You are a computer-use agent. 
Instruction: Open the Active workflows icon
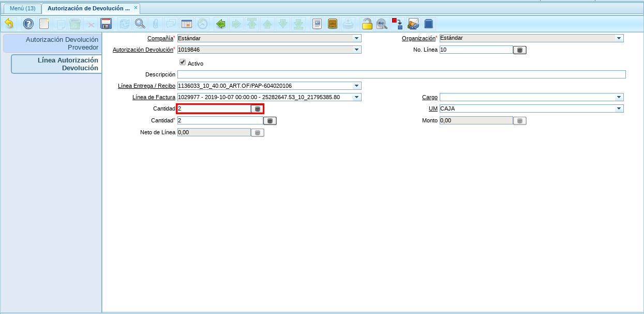[x=397, y=24]
